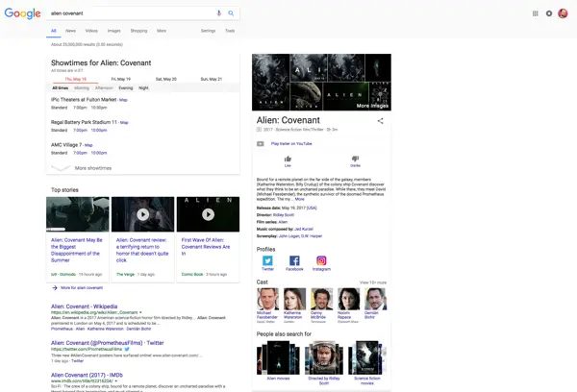Open the Tools search options
This screenshot has height=392, width=577.
tap(230, 31)
